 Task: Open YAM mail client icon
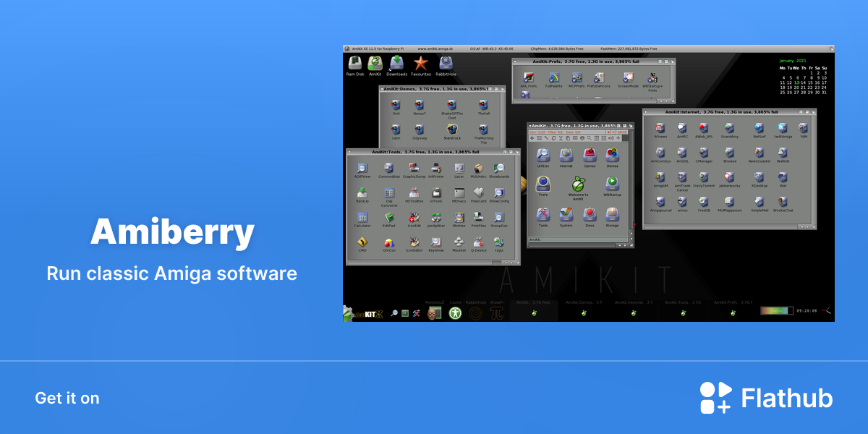click(804, 129)
